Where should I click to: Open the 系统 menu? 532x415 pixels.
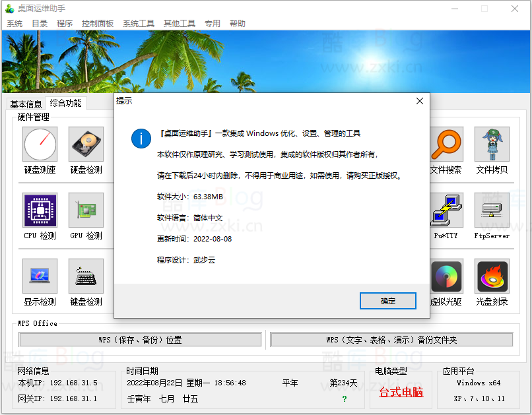(15, 23)
